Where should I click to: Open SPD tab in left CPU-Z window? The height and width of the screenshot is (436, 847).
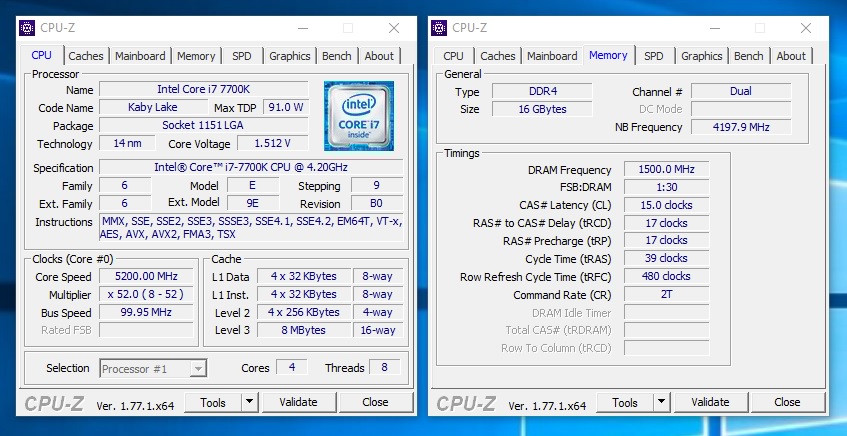pos(241,56)
